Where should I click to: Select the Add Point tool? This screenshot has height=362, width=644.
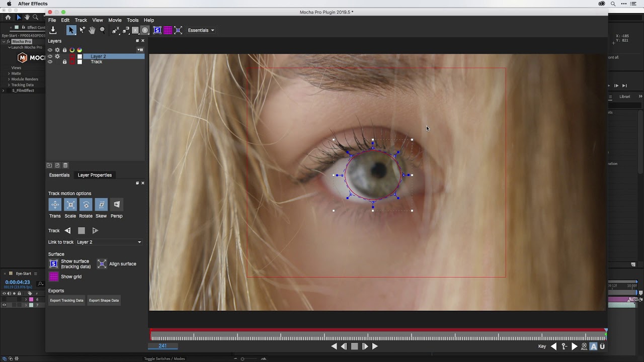(x=82, y=30)
